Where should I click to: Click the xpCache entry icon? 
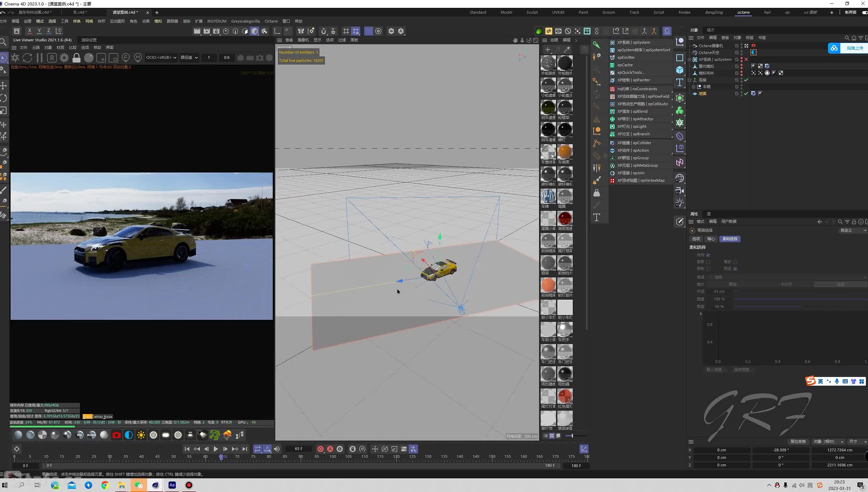coord(612,65)
